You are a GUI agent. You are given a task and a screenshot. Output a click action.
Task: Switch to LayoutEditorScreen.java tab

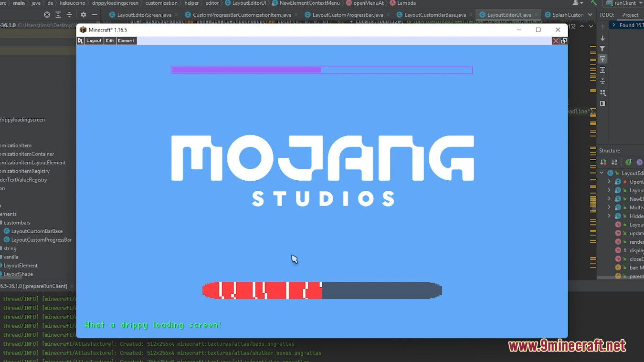click(x=144, y=15)
